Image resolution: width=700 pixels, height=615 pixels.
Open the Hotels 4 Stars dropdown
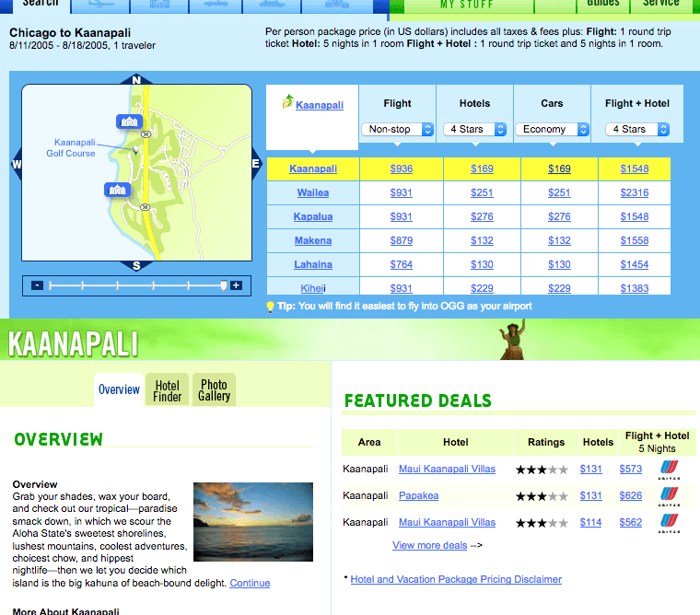(474, 130)
